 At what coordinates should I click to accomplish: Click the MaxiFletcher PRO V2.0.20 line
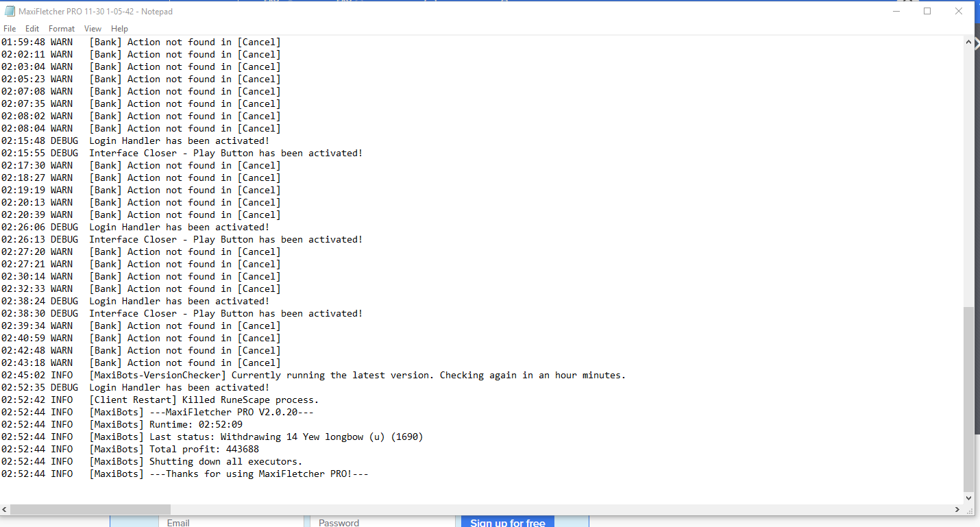click(x=158, y=412)
